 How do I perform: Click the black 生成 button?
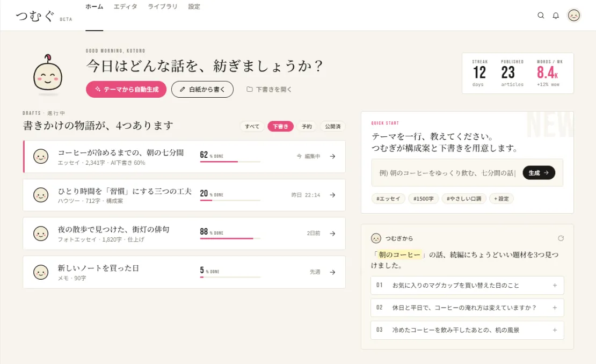pyautogui.click(x=539, y=173)
